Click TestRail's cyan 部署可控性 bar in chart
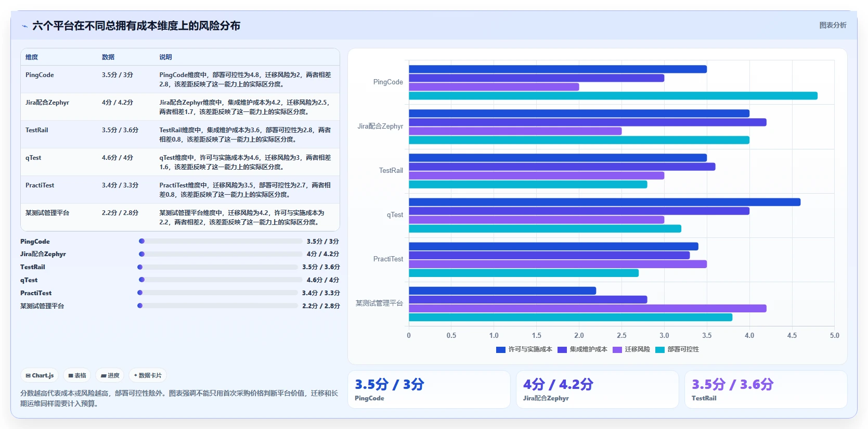Viewport: 868px width, 429px height. pos(528,184)
